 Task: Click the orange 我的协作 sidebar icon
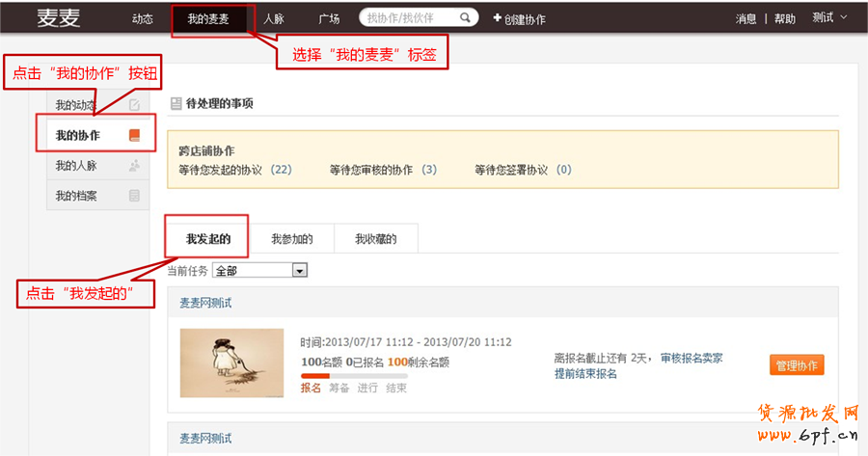(134, 135)
